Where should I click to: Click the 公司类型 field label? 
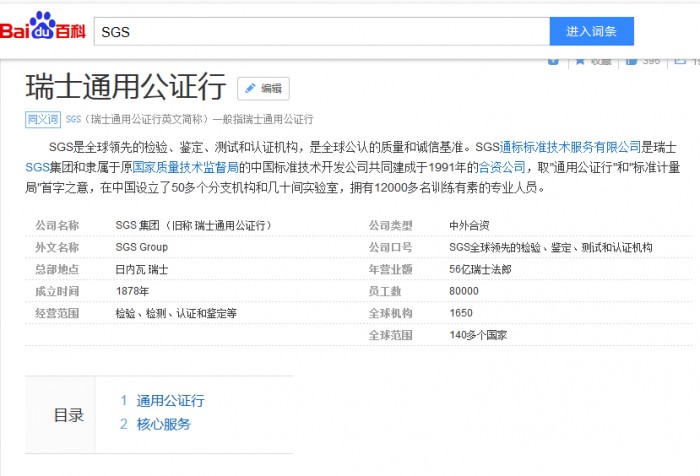(x=391, y=225)
